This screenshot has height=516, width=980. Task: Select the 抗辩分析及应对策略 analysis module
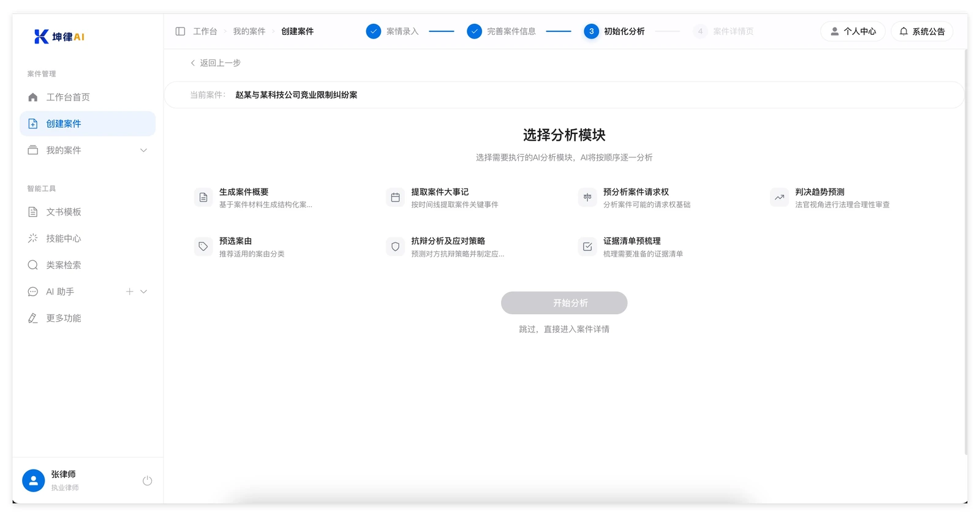(468, 247)
